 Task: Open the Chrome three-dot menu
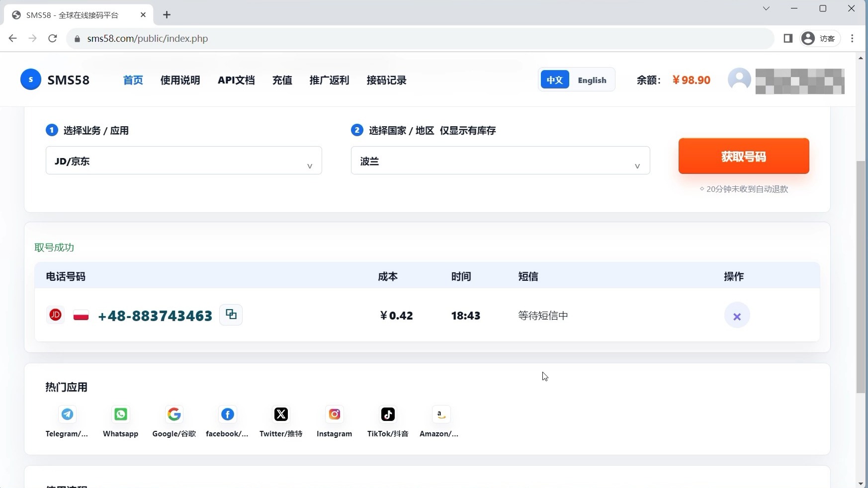point(853,38)
